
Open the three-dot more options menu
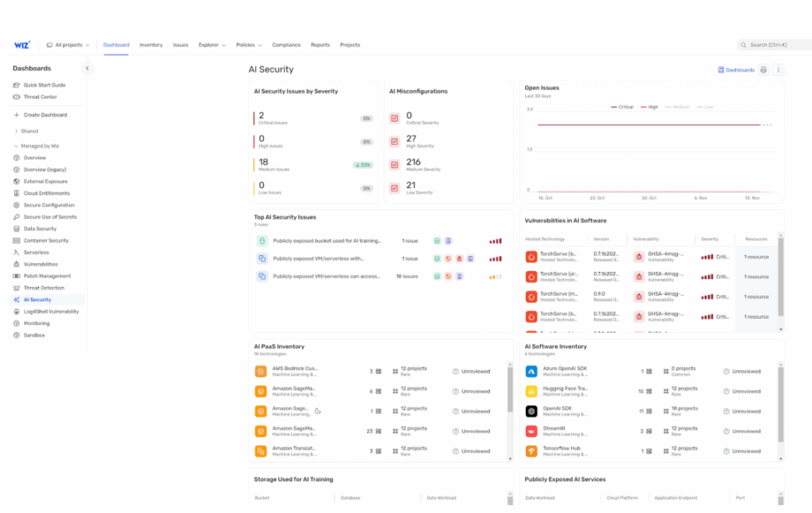[x=778, y=70]
